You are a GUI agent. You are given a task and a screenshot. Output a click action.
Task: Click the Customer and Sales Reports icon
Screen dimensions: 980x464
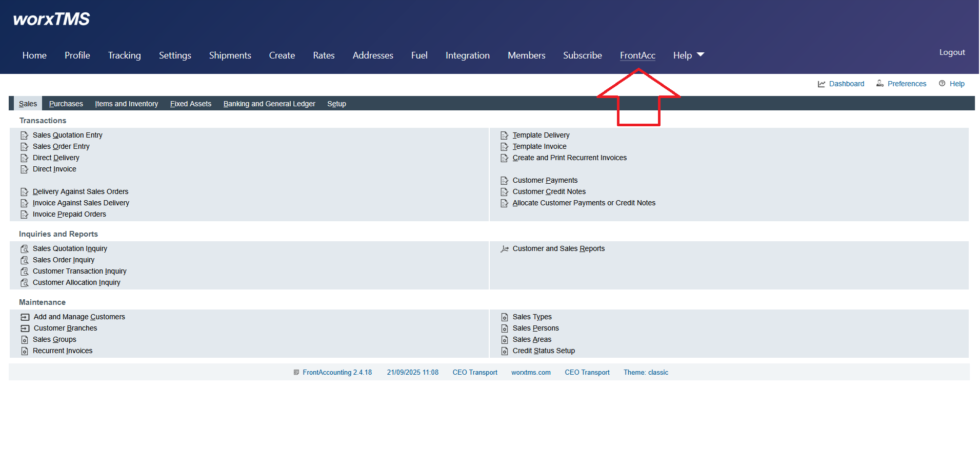click(504, 249)
